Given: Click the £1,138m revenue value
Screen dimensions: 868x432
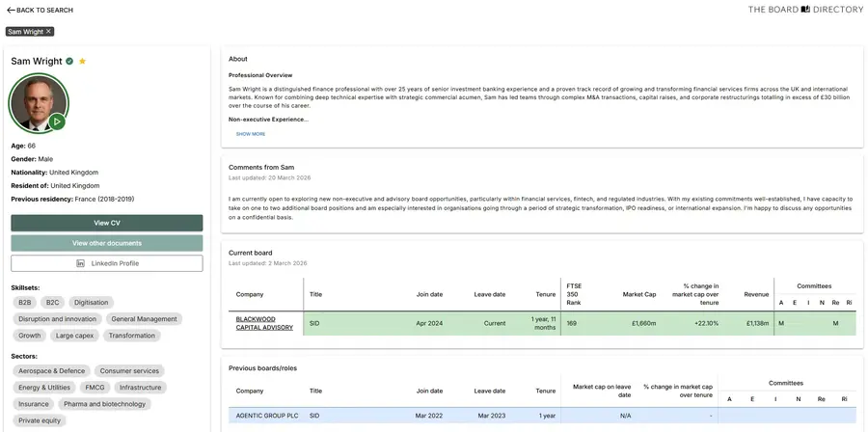Looking at the screenshot, I should pos(757,324).
